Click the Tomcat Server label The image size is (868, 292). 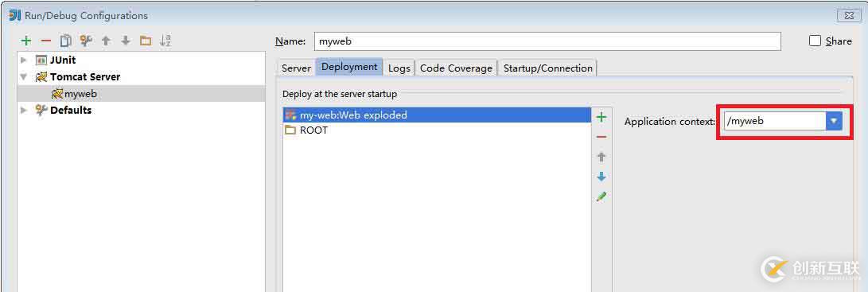coord(85,77)
